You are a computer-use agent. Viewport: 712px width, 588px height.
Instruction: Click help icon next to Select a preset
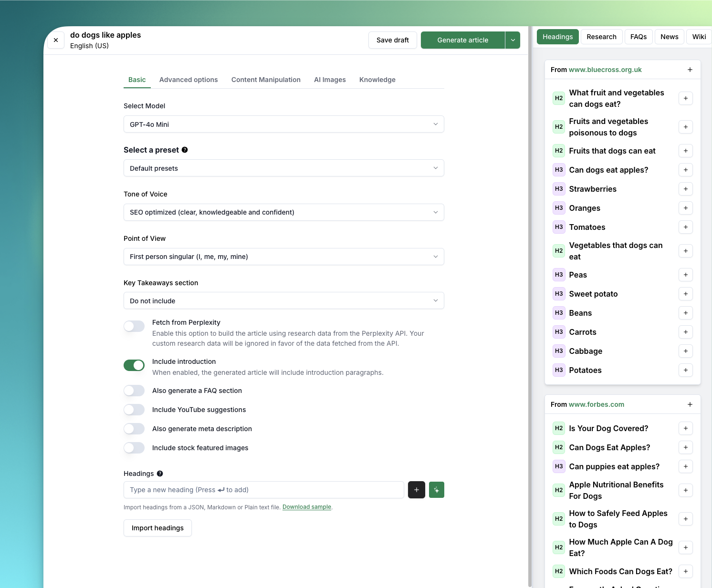(185, 150)
